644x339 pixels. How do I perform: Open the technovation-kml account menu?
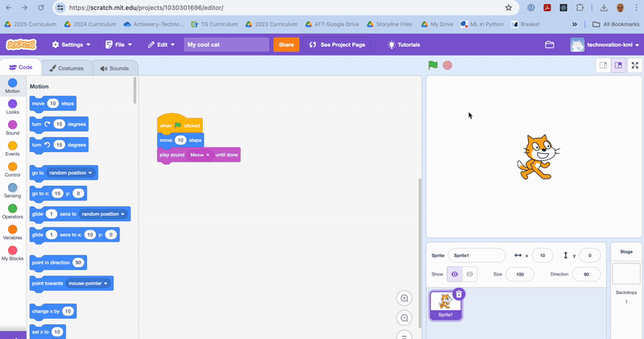pos(605,45)
